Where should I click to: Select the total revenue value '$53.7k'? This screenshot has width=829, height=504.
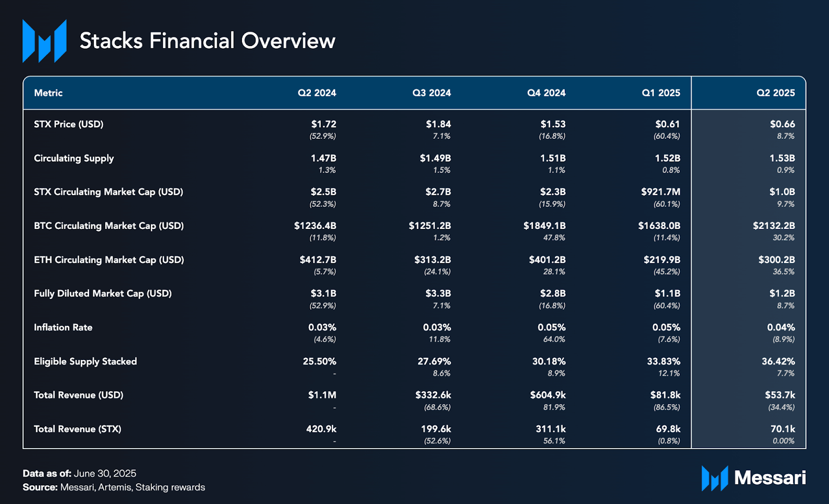780,395
